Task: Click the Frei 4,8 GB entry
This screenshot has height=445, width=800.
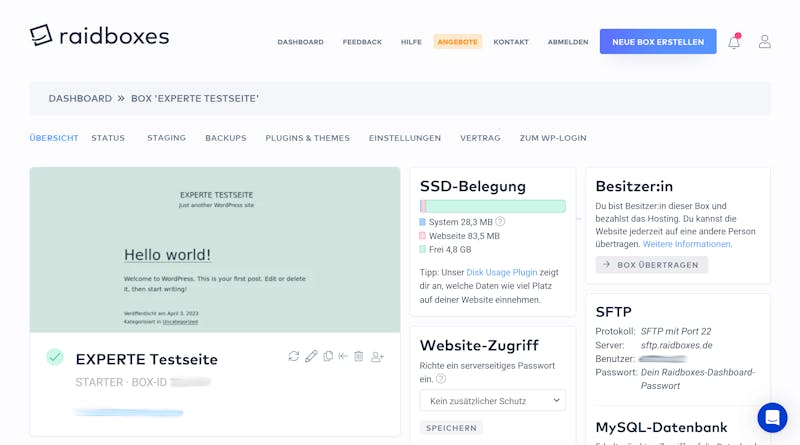Action: click(450, 250)
